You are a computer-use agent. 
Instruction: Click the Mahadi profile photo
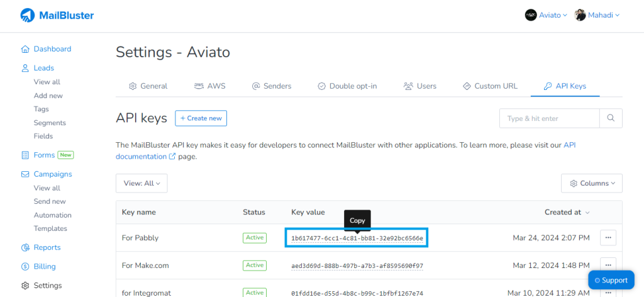click(x=580, y=15)
